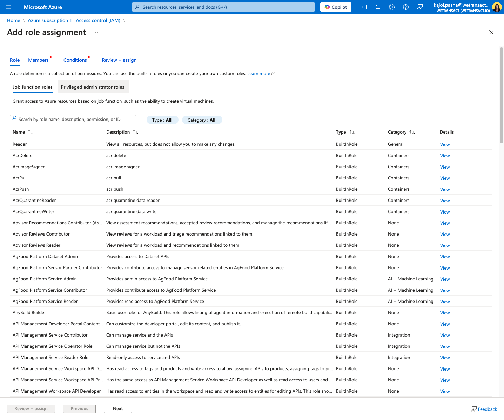Click the Copilot button
504x420 pixels.
pos(336,7)
